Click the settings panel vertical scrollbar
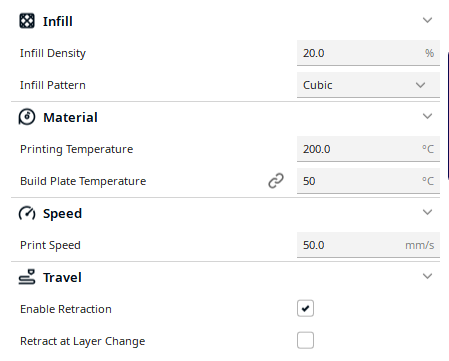449x361 pixels. click(x=448, y=116)
